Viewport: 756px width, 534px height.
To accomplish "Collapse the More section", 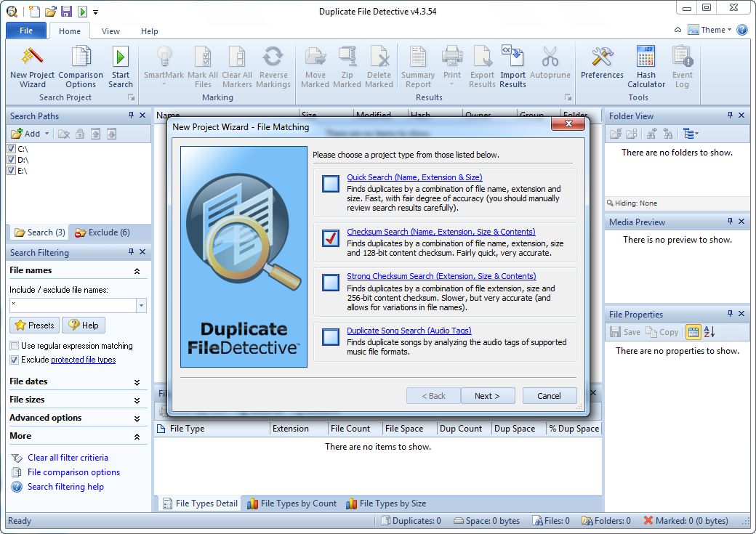I will (x=137, y=437).
